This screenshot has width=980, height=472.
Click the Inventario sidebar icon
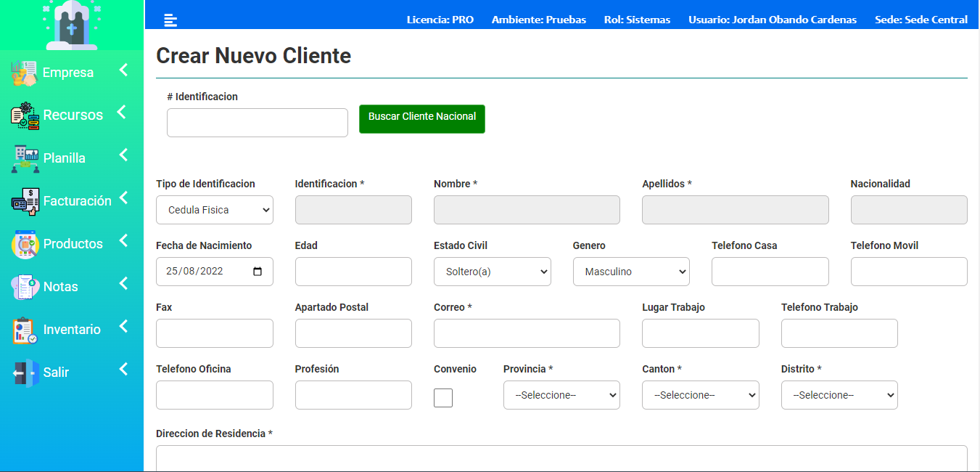25,330
